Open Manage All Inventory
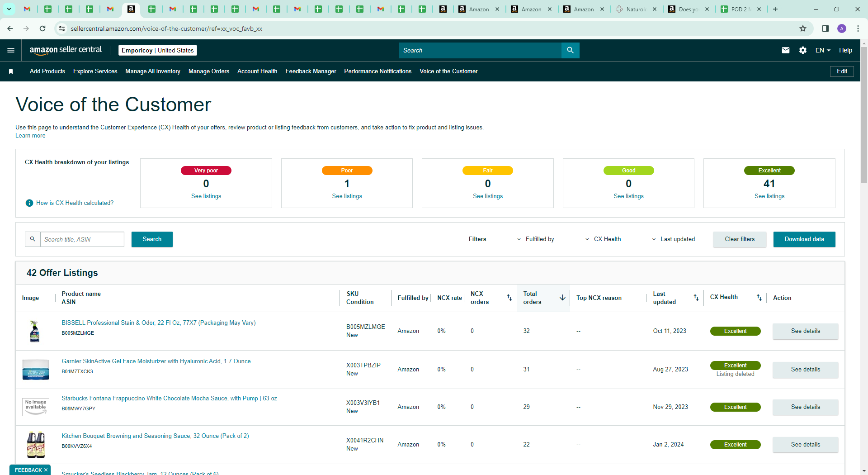 coord(153,71)
